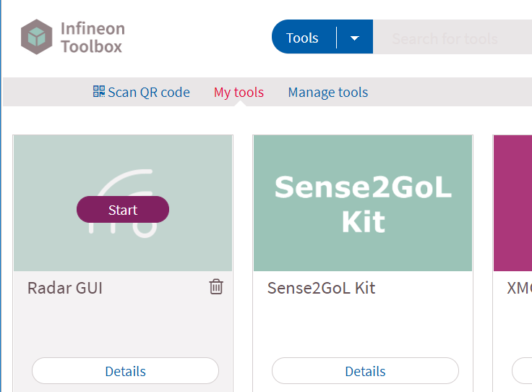Click the Tools category button
This screenshot has height=392, width=532.
(x=302, y=38)
